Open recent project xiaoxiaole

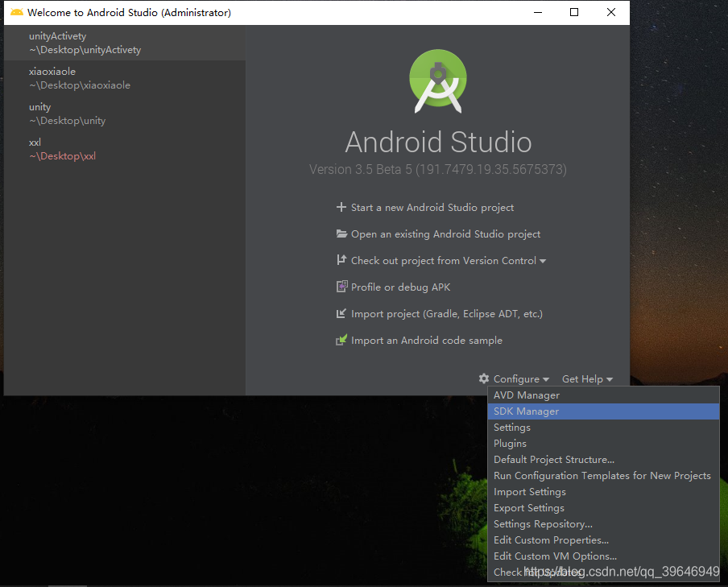(x=125, y=78)
